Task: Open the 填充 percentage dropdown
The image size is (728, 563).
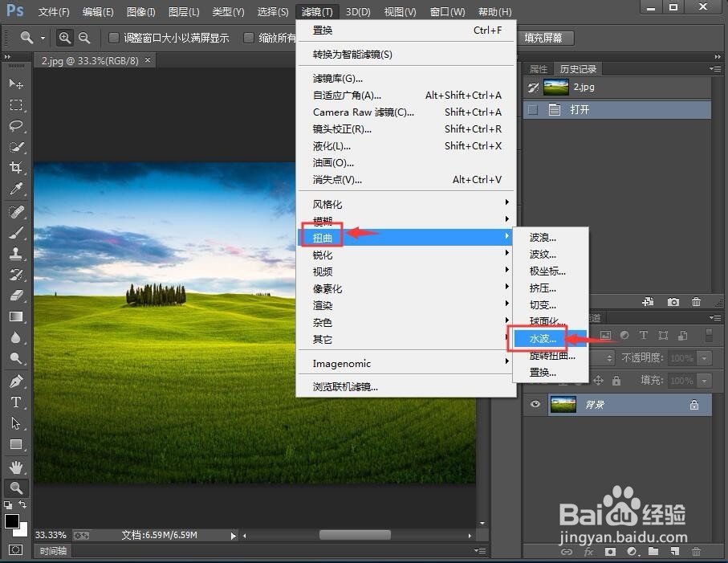Action: (703, 381)
